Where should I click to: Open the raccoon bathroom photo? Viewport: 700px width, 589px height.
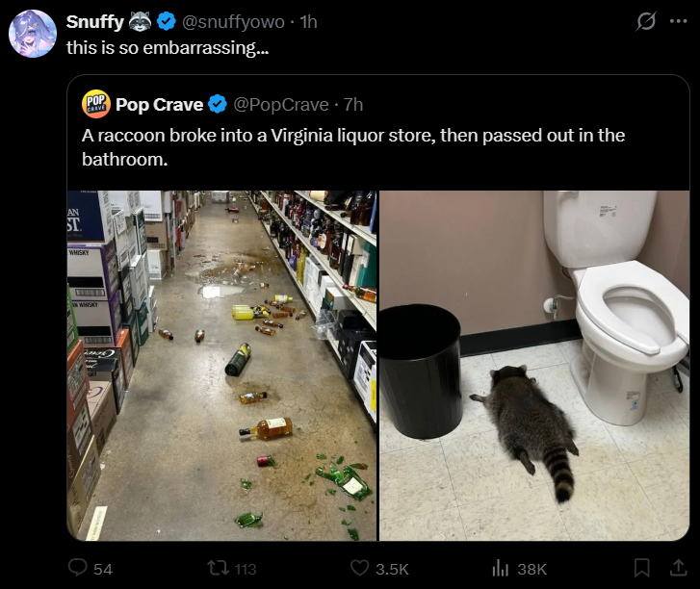click(x=534, y=365)
